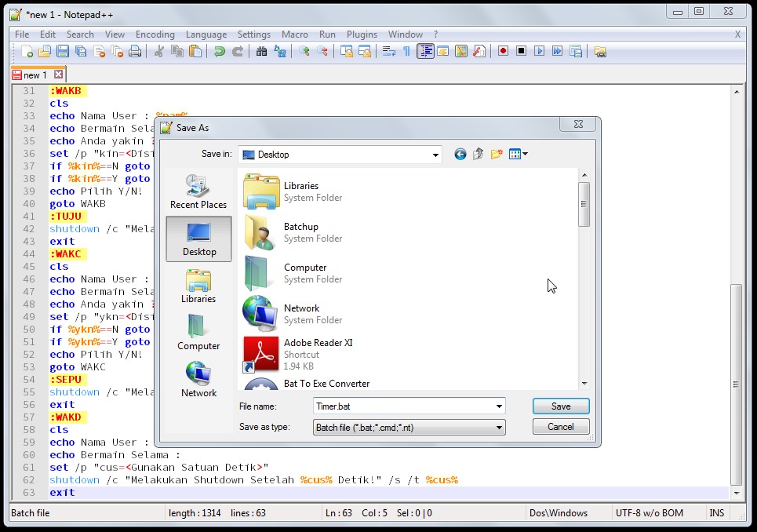
Task: Toggle Show All Characters display
Action: [407, 51]
